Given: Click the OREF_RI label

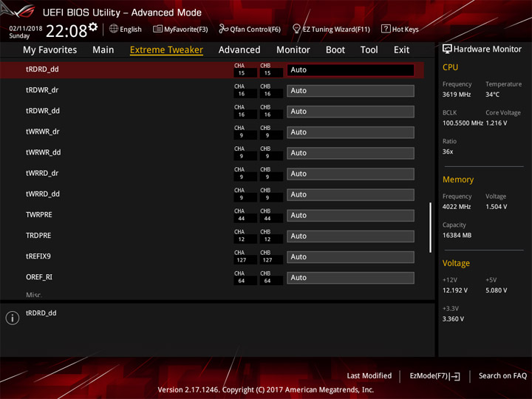Looking at the screenshot, I should (x=39, y=277).
